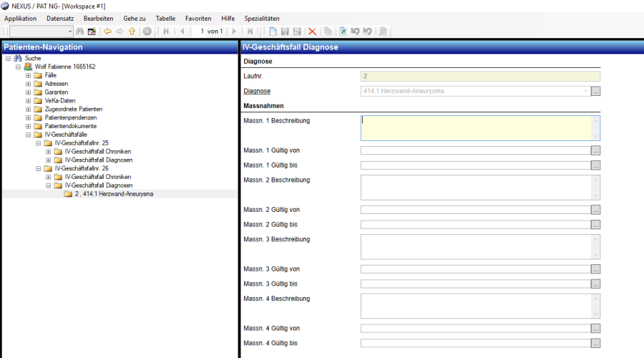Click the yellow back arrow in toolbar
The image size is (644, 358).
click(x=107, y=32)
